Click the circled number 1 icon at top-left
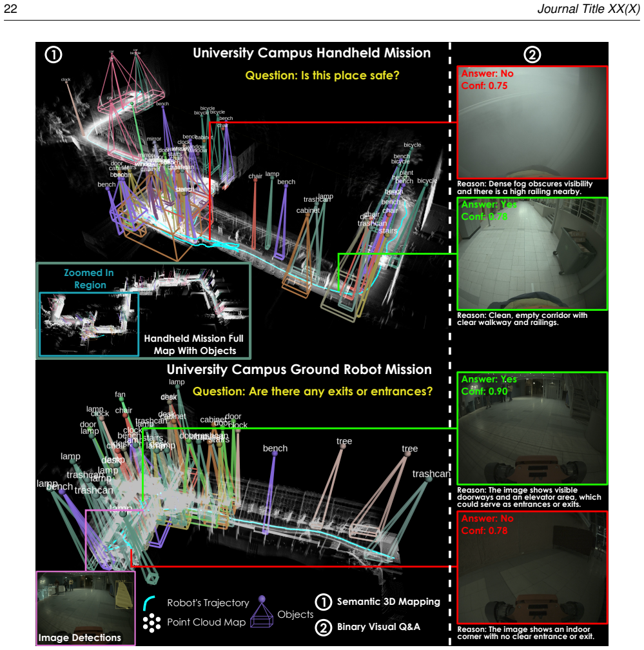644x650 pixels. click(54, 55)
